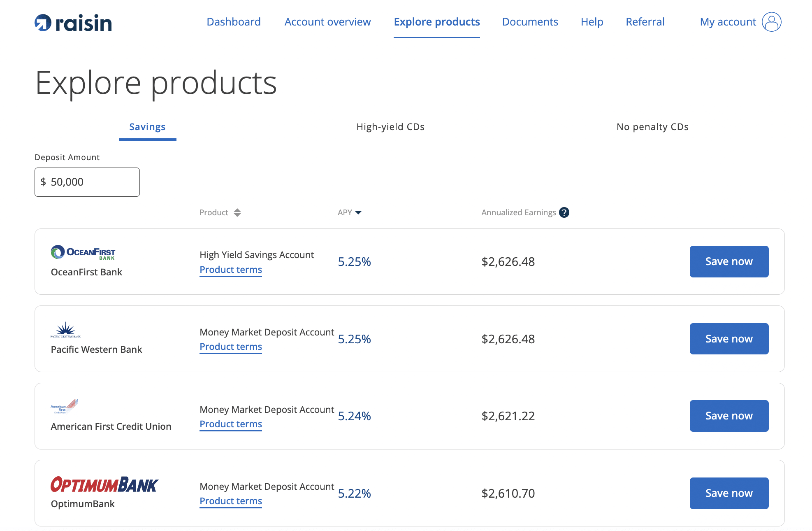This screenshot has height=531, width=812.
Task: Click the Explore products page heading
Action: click(x=156, y=84)
